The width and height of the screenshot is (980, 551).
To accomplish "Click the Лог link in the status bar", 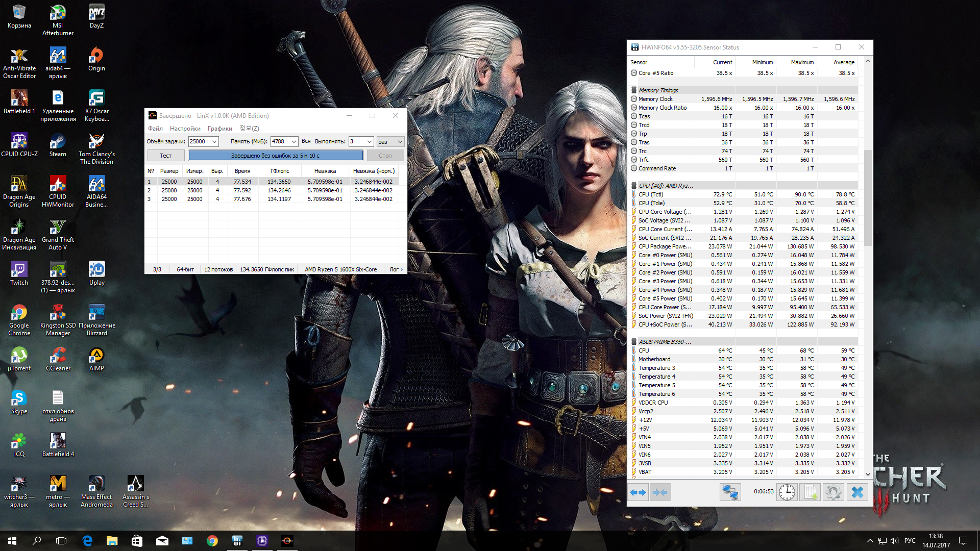I will pos(396,269).
